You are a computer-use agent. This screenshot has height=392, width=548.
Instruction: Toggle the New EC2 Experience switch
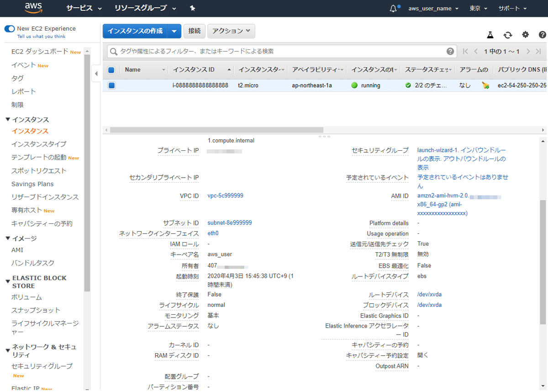pos(10,28)
